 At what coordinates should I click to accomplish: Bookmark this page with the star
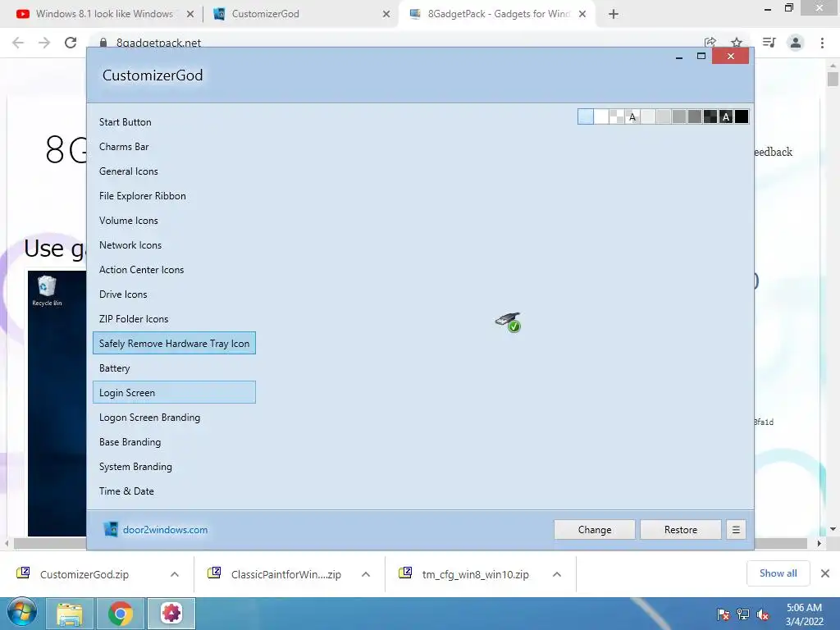coord(737,43)
